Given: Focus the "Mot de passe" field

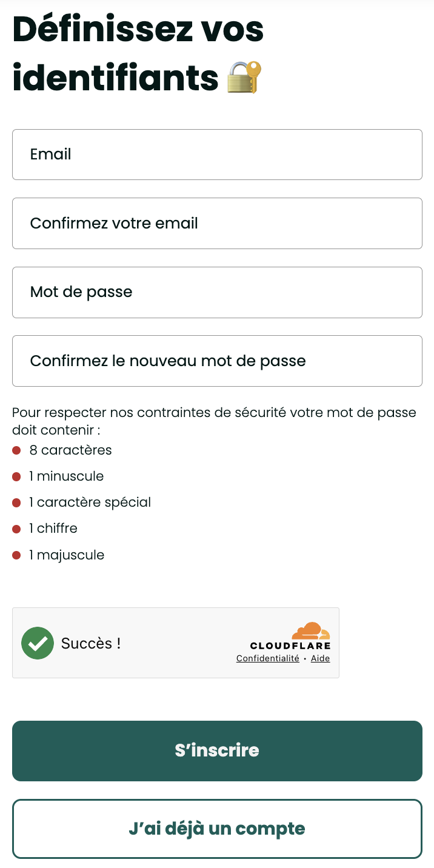Looking at the screenshot, I should [217, 292].
